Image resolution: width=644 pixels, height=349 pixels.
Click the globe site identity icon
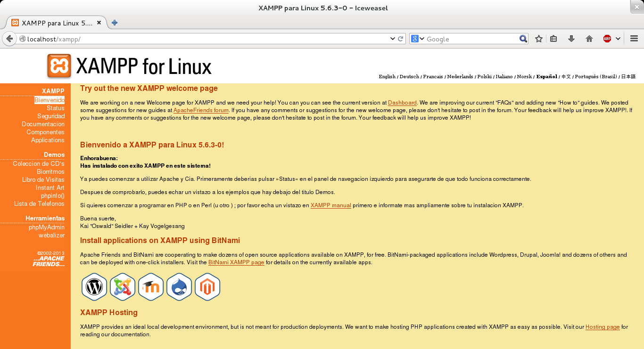pyautogui.click(x=22, y=39)
